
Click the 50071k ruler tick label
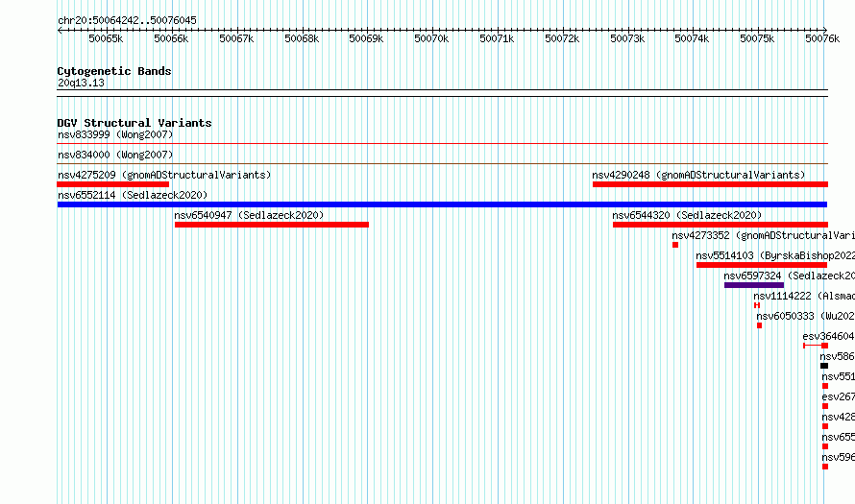coord(497,38)
